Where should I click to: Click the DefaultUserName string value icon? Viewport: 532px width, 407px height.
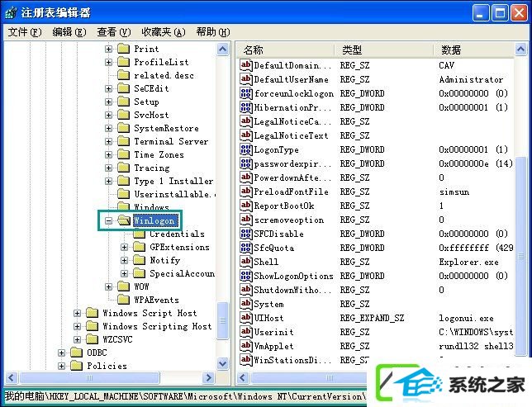coord(246,79)
